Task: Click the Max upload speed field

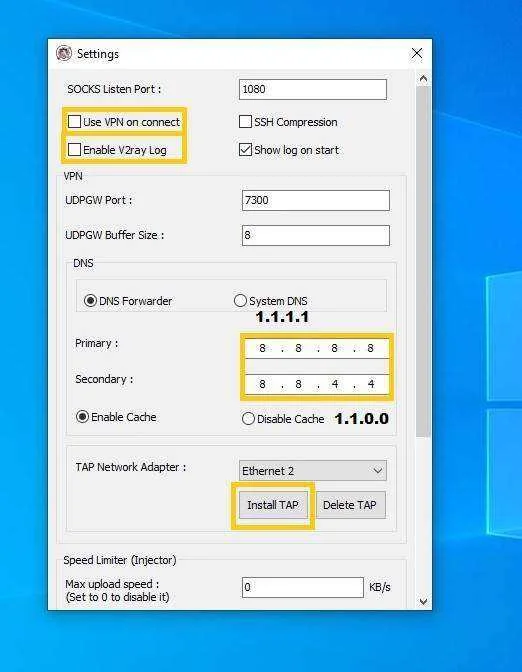Action: 303,587
